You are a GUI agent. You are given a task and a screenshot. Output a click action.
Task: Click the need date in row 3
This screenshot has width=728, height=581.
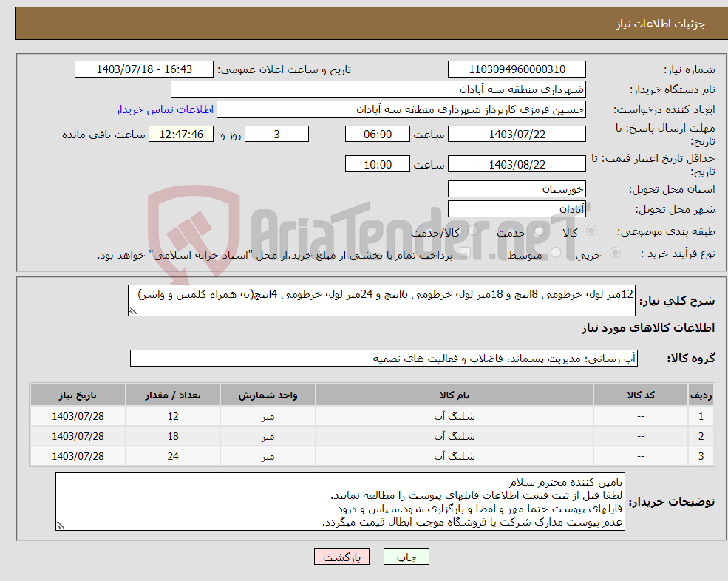coord(78,456)
